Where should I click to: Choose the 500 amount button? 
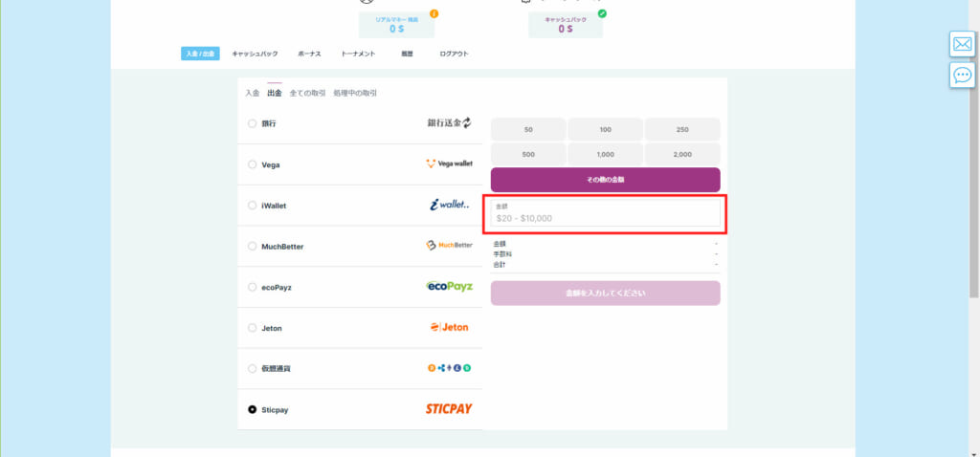tap(528, 154)
